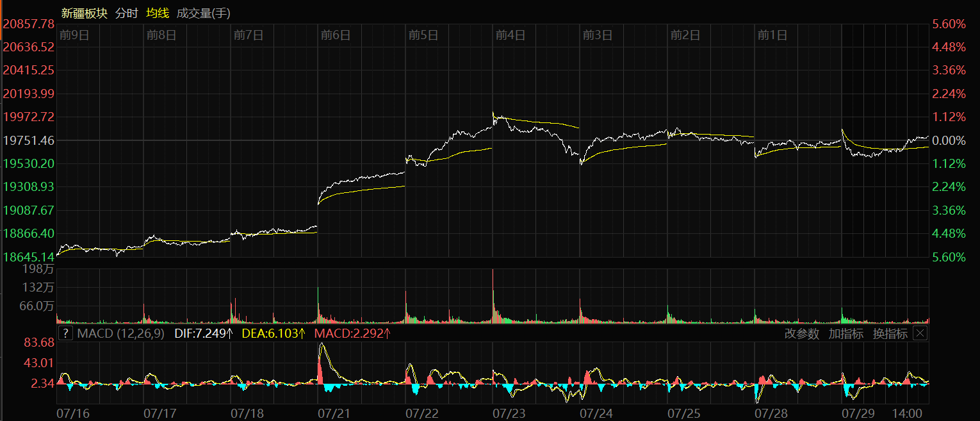Viewport: 980px width, 421px height.
Task: Click 改参数 to change indicator parameters
Action: (801, 333)
